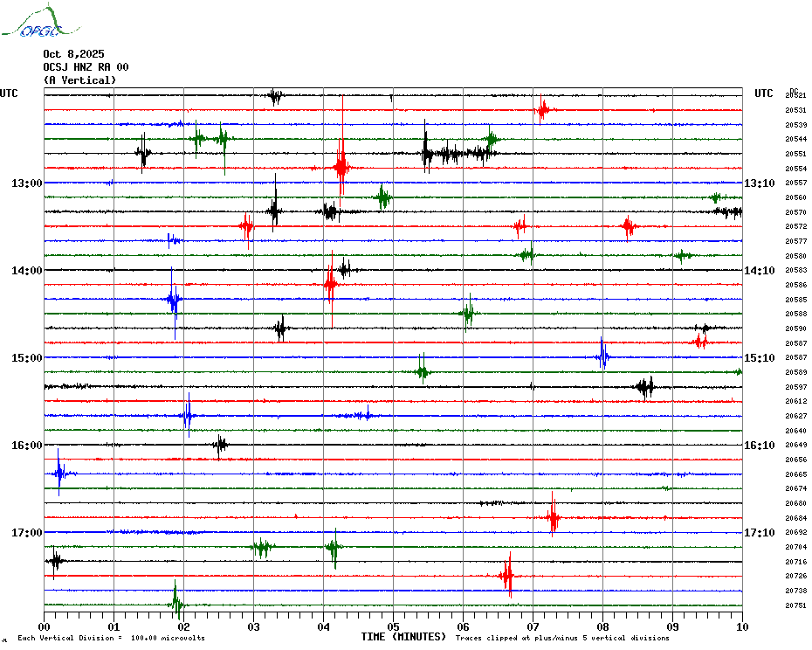Click the DC offset value '20557'
812x650 pixels.
coord(796,183)
